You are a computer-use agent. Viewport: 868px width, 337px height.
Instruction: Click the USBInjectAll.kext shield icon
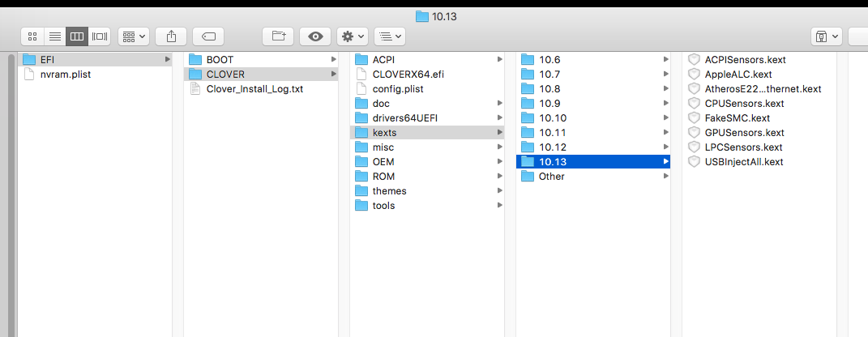pos(694,161)
